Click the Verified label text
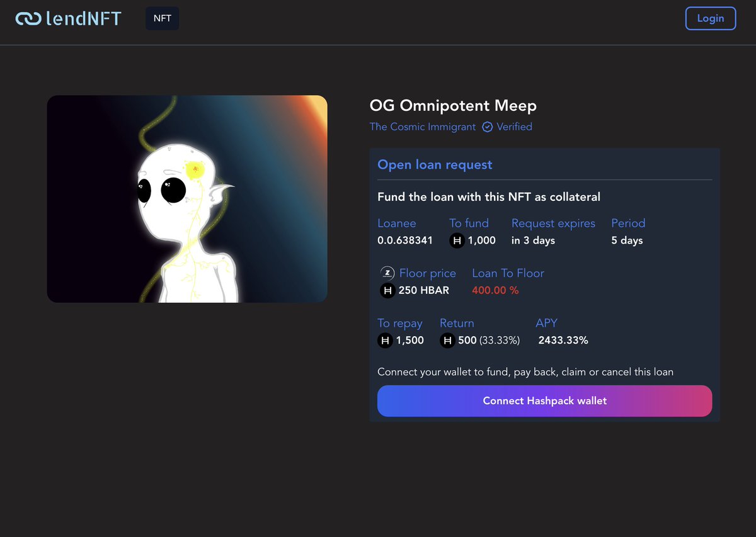 (x=514, y=127)
